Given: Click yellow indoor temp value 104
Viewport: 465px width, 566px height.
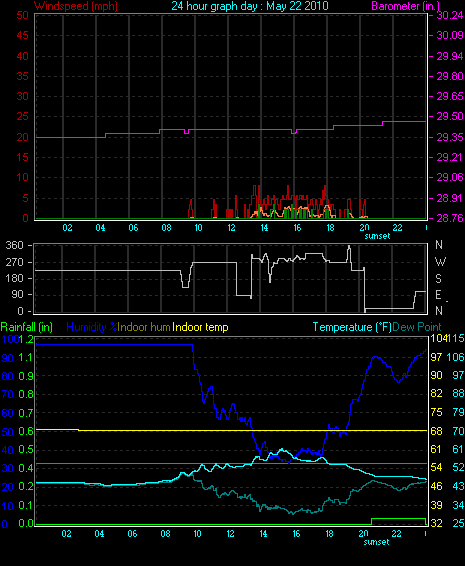Looking at the screenshot, I should pyautogui.click(x=439, y=338).
